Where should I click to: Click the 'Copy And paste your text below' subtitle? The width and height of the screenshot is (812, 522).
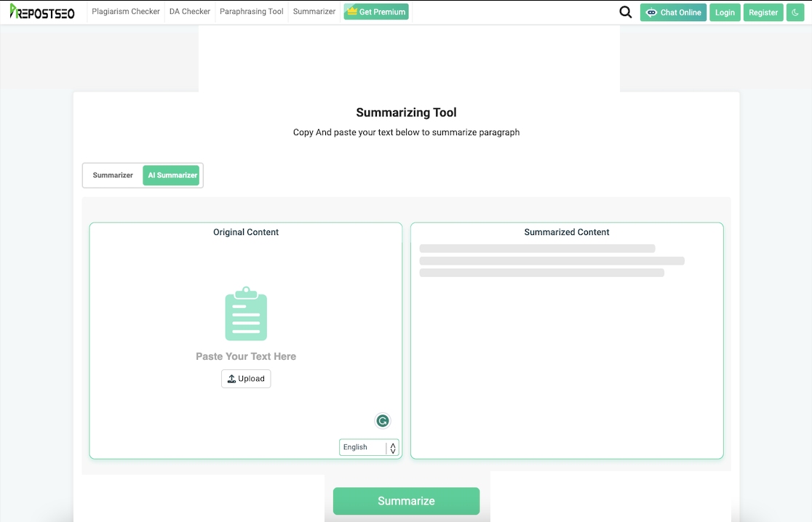(x=407, y=132)
